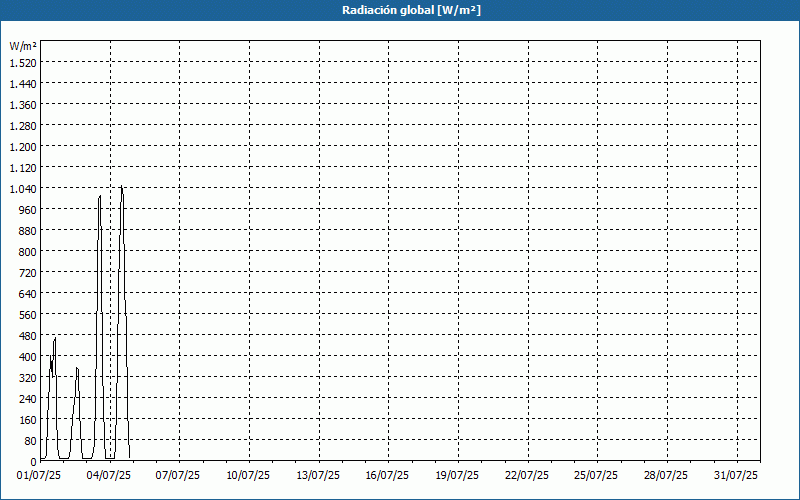The width and height of the screenshot is (800, 500).
Task: Click the 1.520 y-axis value
Action: 23,63
